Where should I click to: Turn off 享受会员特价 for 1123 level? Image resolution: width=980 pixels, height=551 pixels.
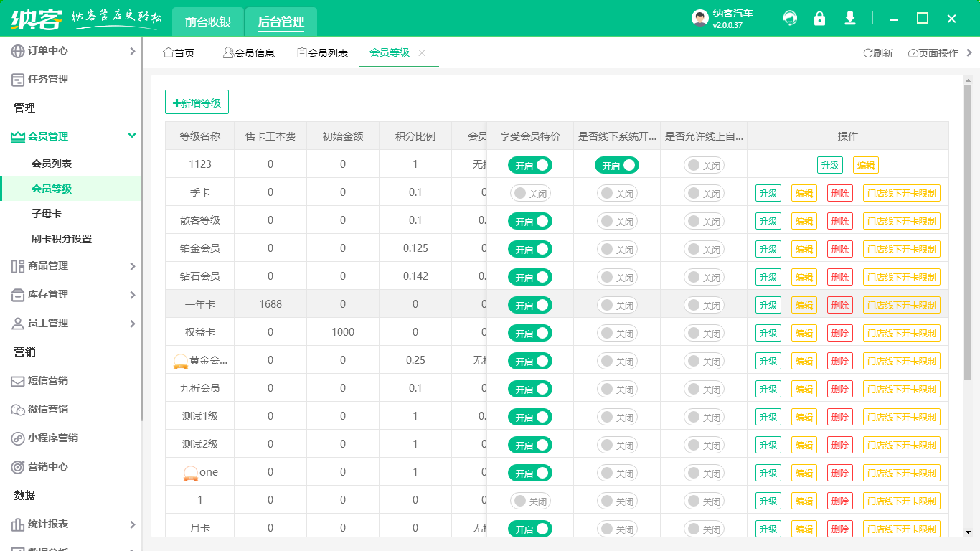(529, 165)
